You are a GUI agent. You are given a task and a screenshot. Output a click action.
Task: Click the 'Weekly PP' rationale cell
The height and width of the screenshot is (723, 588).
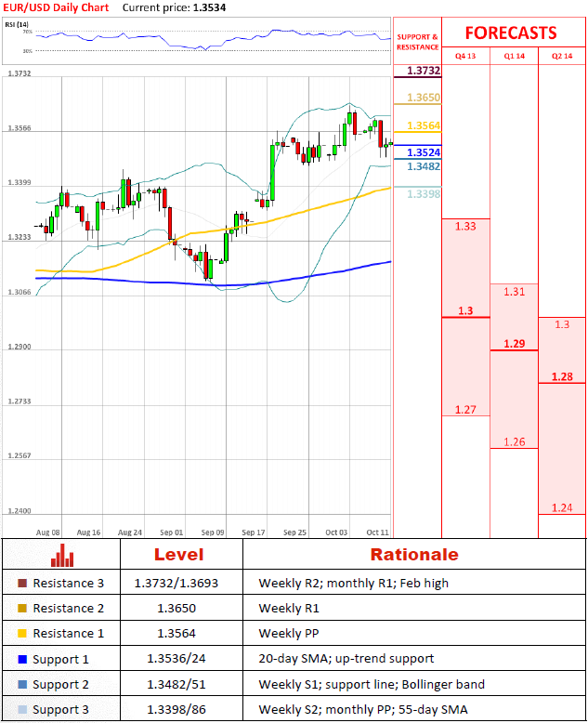click(289, 634)
